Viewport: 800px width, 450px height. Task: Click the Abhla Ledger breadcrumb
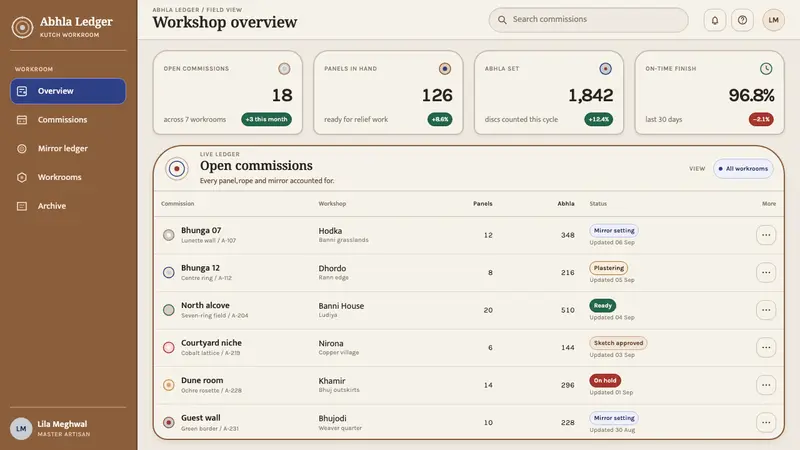click(x=176, y=10)
